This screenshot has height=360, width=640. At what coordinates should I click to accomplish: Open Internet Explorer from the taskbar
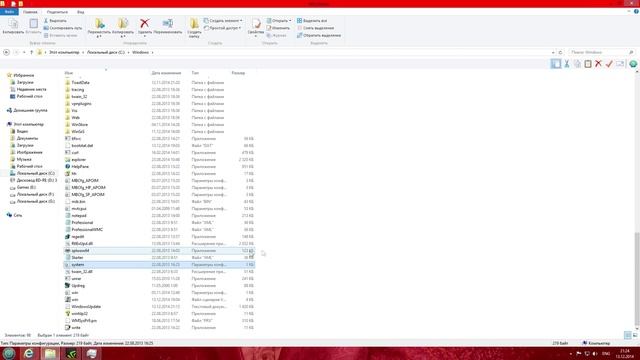(29, 353)
